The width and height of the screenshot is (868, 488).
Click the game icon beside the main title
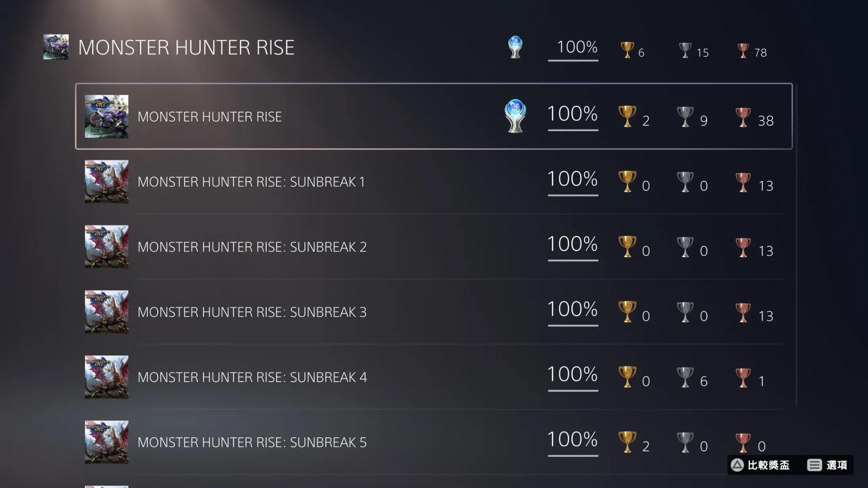[56, 47]
